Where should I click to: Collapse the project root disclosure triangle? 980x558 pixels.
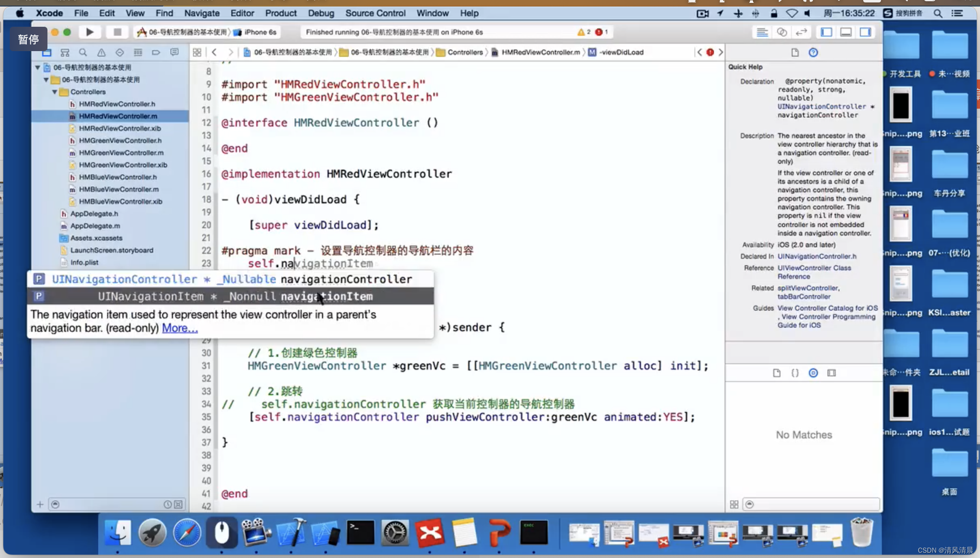point(37,67)
